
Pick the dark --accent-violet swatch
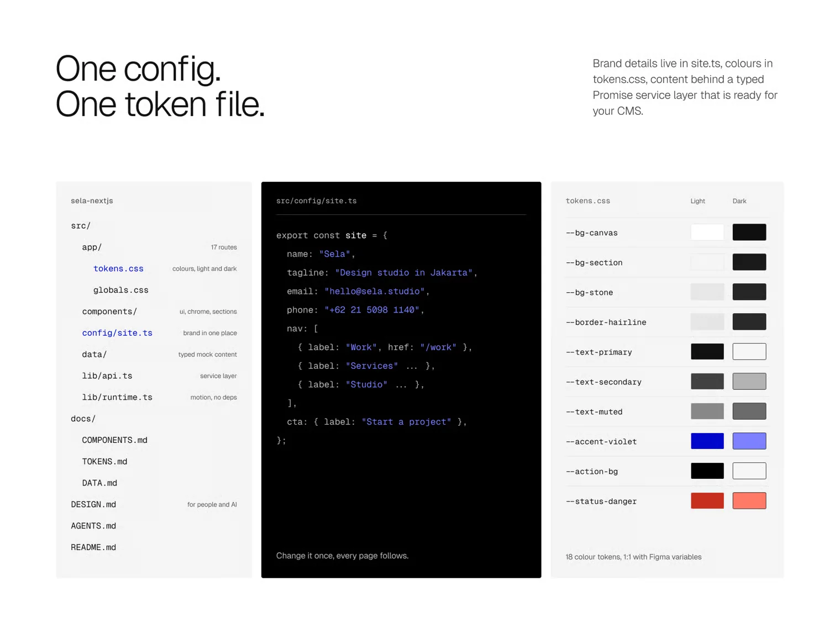749,441
